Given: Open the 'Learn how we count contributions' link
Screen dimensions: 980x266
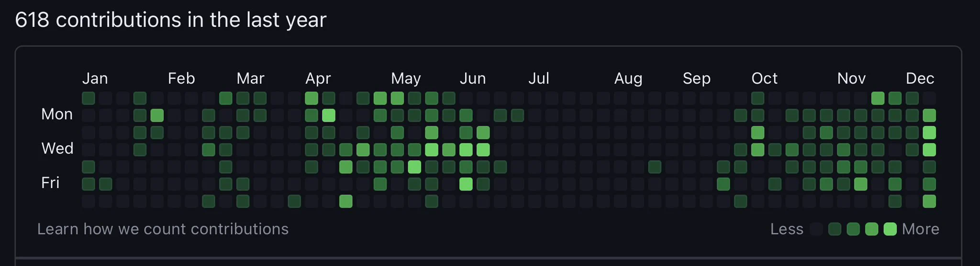Looking at the screenshot, I should [163, 229].
